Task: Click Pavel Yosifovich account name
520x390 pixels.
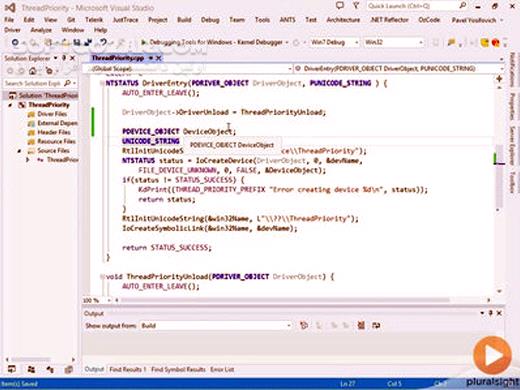Action: pyautogui.click(x=474, y=20)
